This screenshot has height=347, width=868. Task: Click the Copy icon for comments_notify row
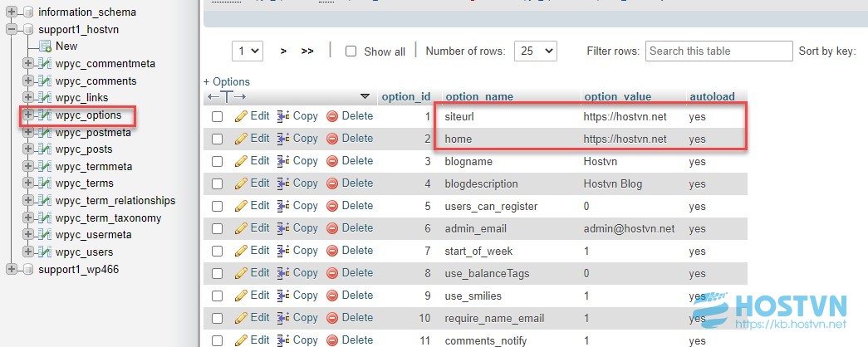tap(283, 340)
